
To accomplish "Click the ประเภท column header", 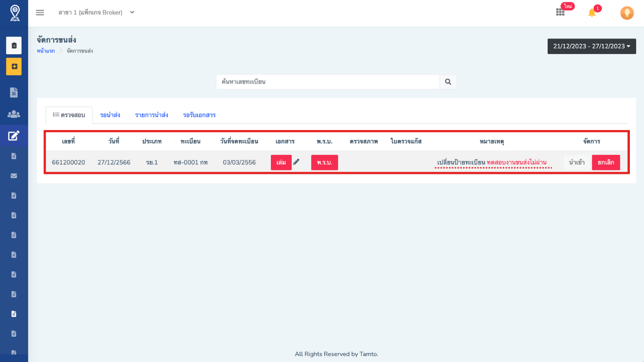I will pos(152,141).
